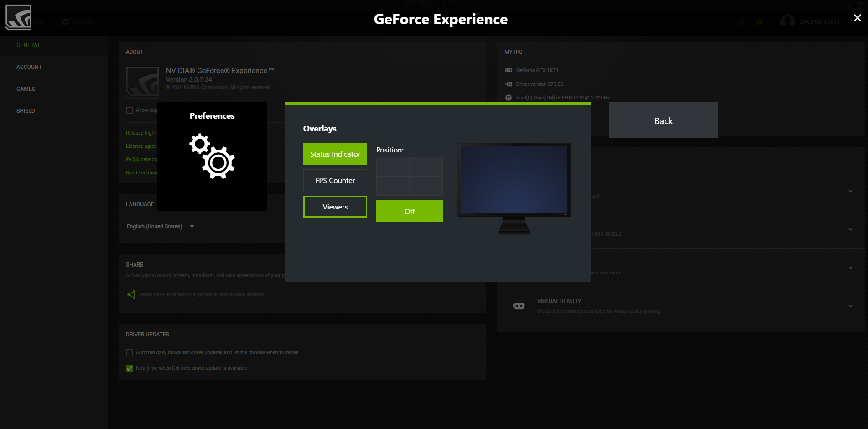
Task: Open the Release highlights link
Action: pyautogui.click(x=141, y=133)
